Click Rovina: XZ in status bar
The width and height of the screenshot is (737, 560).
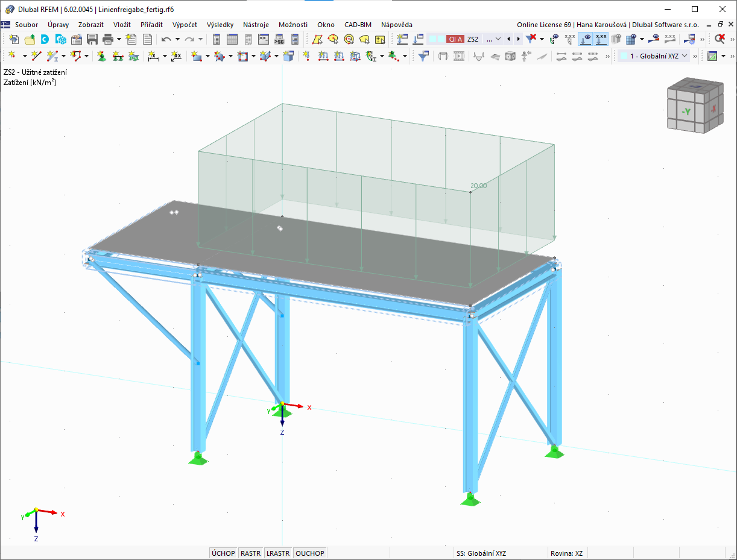click(x=566, y=553)
